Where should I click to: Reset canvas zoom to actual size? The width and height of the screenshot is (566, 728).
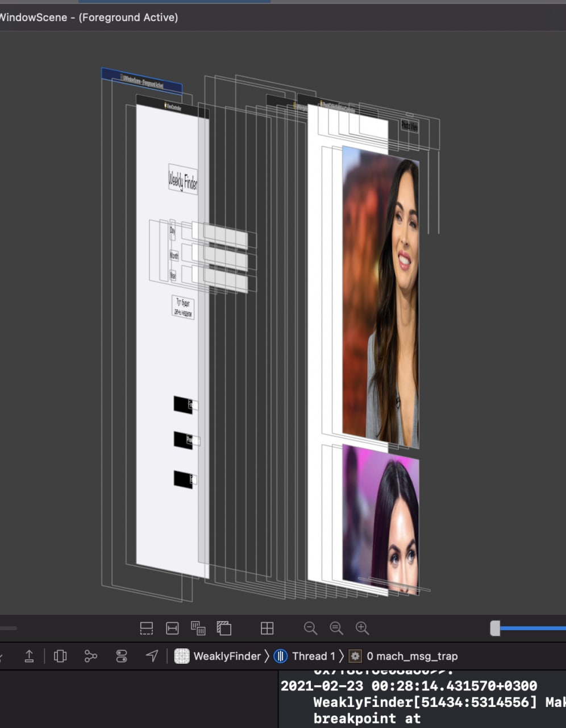click(x=336, y=628)
